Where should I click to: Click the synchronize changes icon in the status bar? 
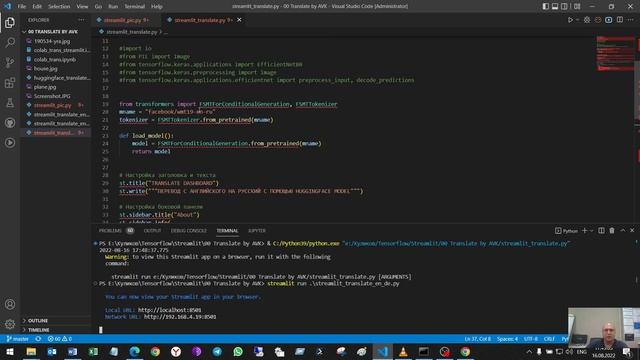[x=38, y=339]
